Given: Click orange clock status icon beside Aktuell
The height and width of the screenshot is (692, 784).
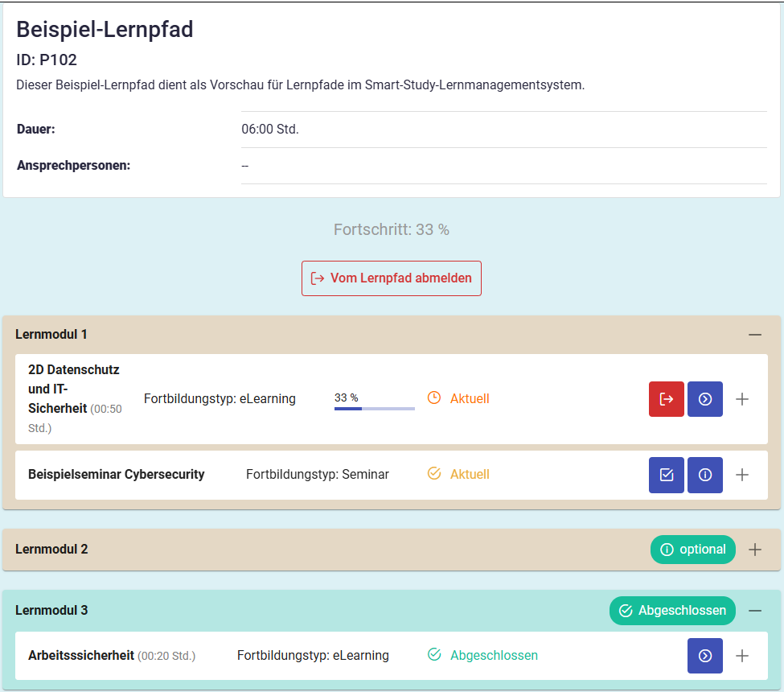Looking at the screenshot, I should (434, 398).
